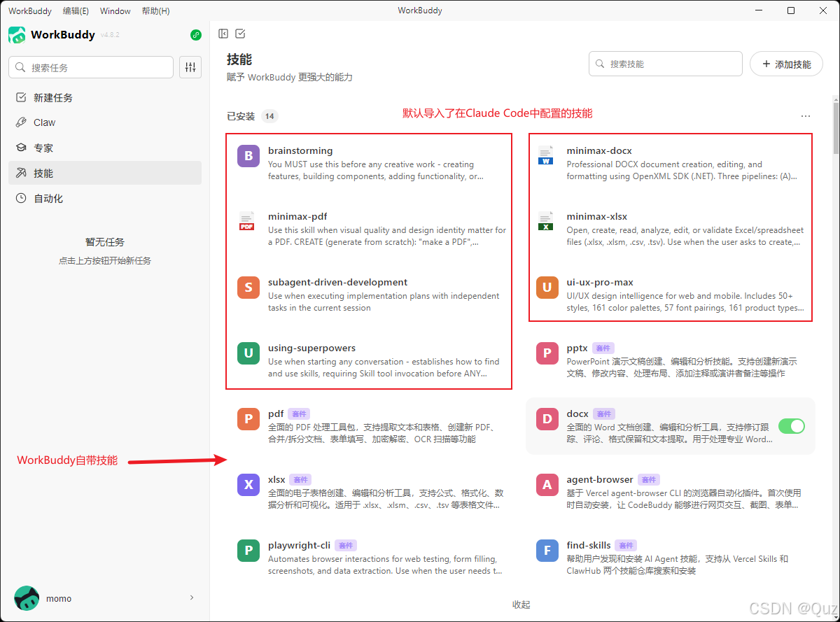Collapse the skills list with 收起
Image resolution: width=840 pixels, height=622 pixels.
click(x=521, y=605)
